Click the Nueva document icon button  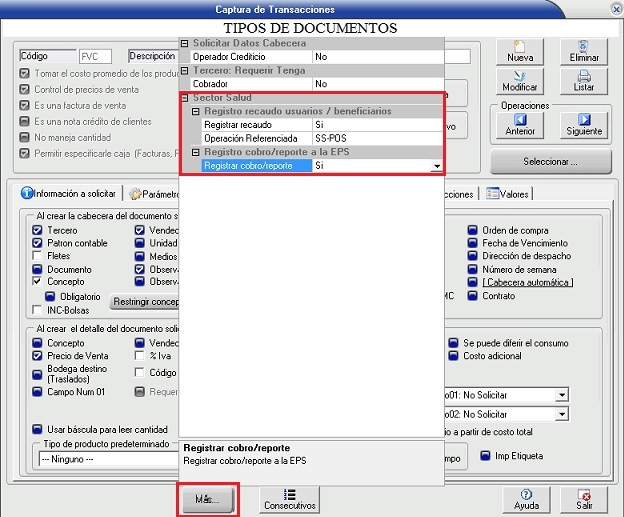pos(520,52)
